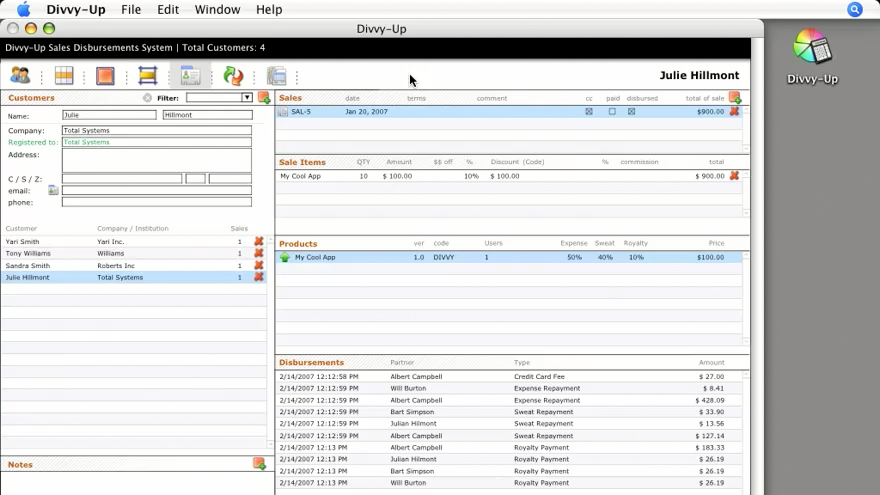
Task: Open the Apple menu
Action: pos(24,10)
